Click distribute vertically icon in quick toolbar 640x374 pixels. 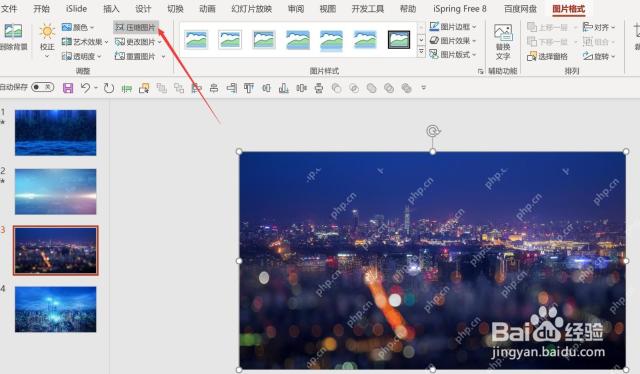tap(319, 88)
